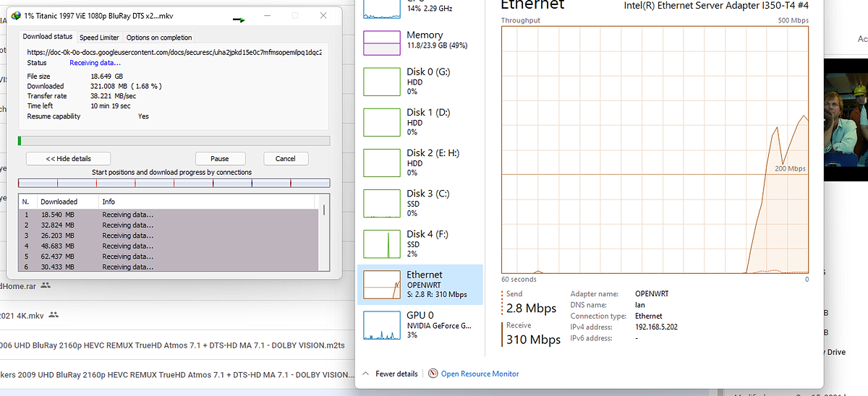Image resolution: width=868 pixels, height=396 pixels.
Task: Click the Resume capability 'Yes' value
Action: pyautogui.click(x=143, y=116)
